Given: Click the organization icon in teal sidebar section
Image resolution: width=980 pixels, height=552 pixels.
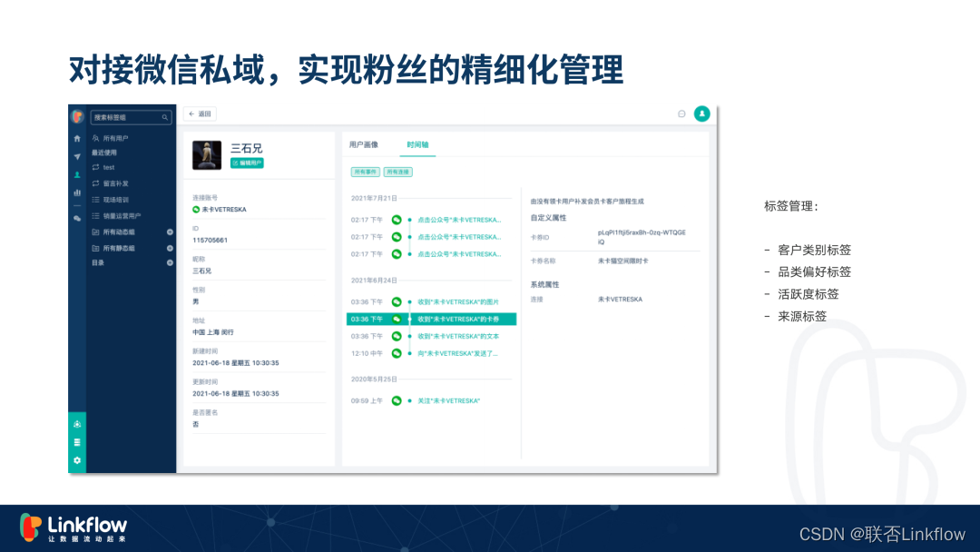Looking at the screenshot, I should (77, 424).
